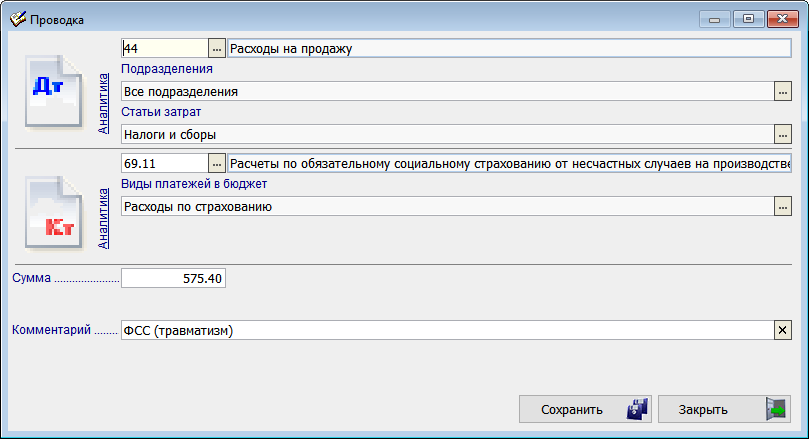Click the Расчеты по обязательному социальному страхованию text
The height and width of the screenshot is (439, 809).
pos(510,164)
